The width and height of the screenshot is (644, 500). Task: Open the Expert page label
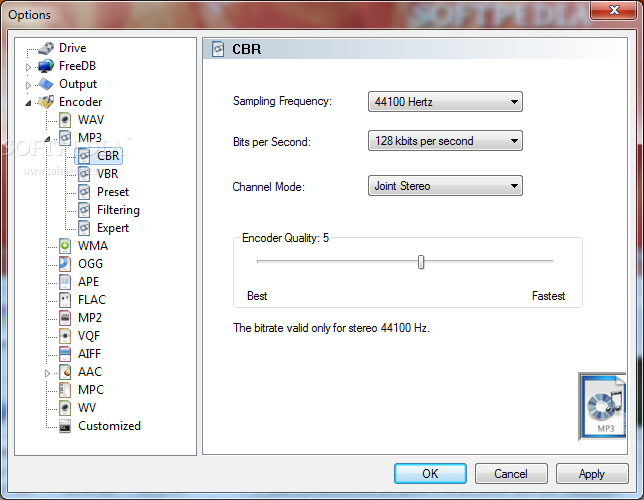113,228
